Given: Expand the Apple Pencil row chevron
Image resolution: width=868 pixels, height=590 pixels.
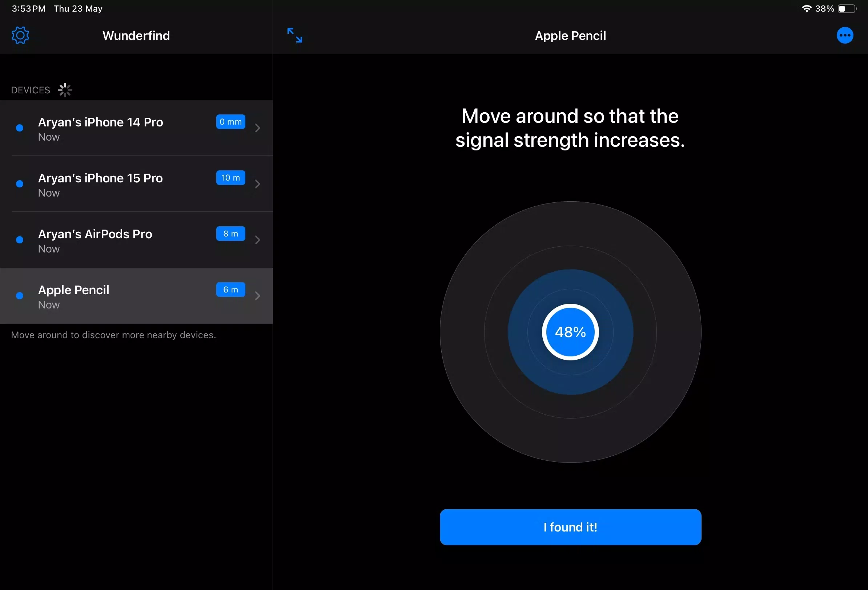Looking at the screenshot, I should [257, 295].
